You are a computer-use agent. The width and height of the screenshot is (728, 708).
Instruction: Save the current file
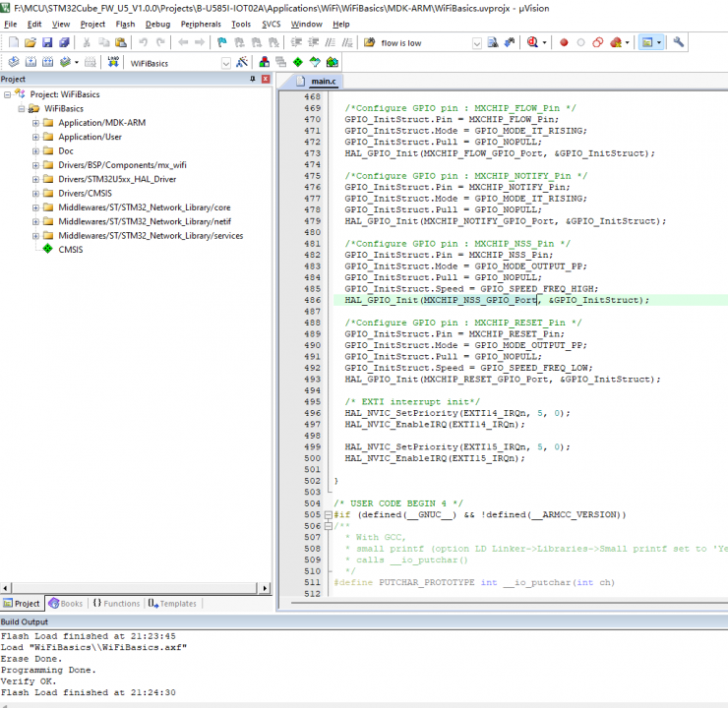(47, 42)
